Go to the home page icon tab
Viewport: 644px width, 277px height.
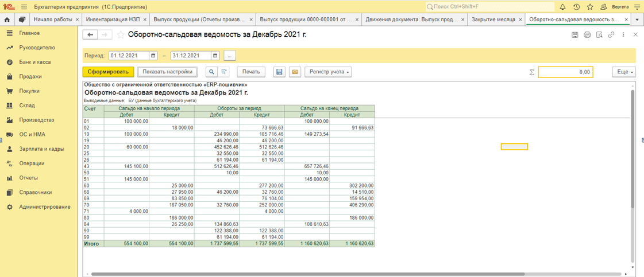tap(7, 19)
